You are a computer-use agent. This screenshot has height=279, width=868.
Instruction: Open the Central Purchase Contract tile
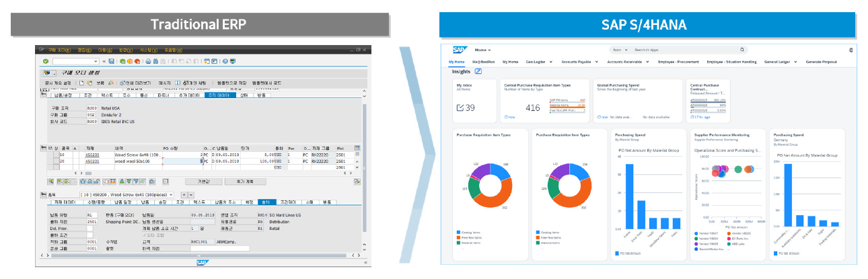coord(708,101)
